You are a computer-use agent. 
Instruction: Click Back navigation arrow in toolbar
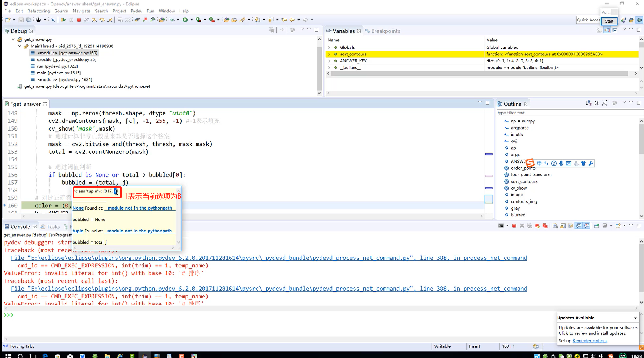(x=292, y=20)
